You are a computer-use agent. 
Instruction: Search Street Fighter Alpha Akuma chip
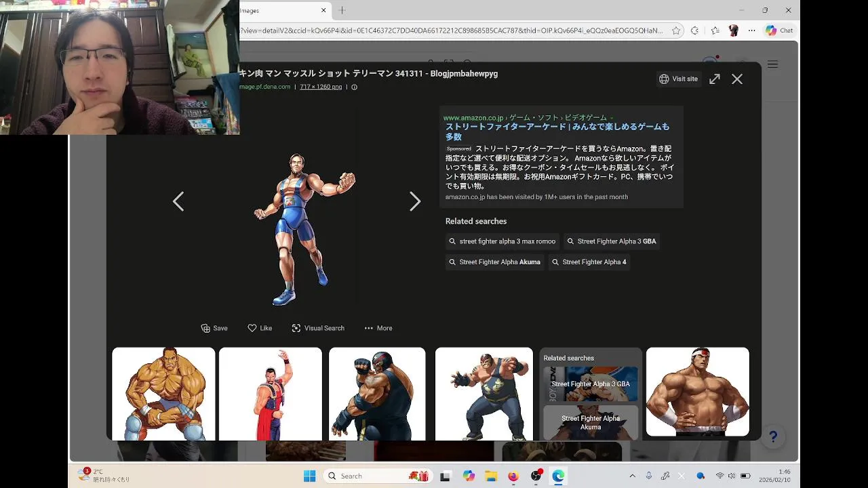coord(495,262)
